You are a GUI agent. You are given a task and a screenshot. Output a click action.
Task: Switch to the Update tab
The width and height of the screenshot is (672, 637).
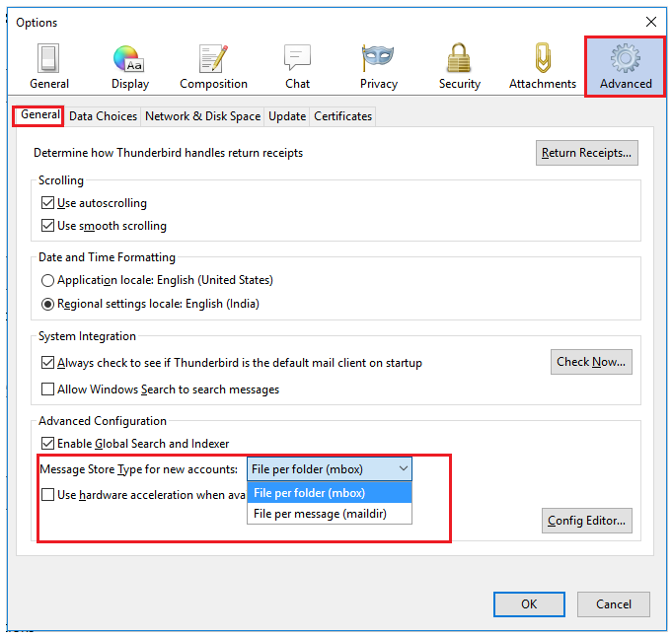(x=287, y=116)
